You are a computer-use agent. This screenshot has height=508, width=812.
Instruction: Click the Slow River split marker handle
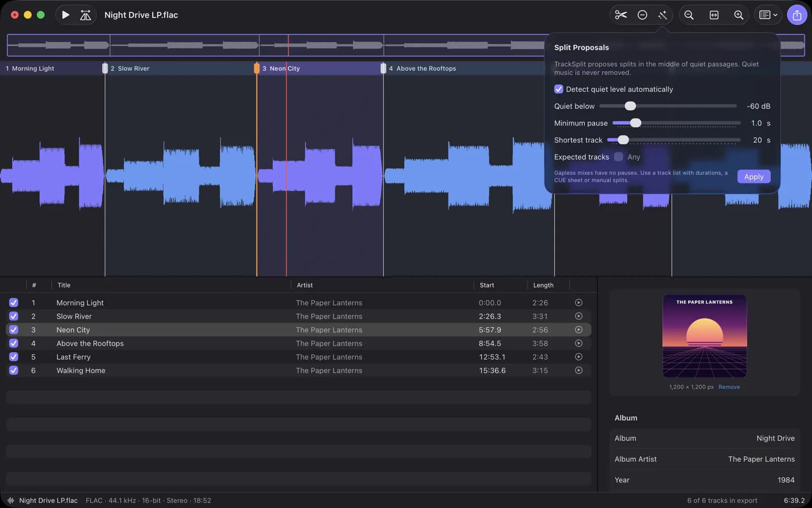tap(105, 68)
